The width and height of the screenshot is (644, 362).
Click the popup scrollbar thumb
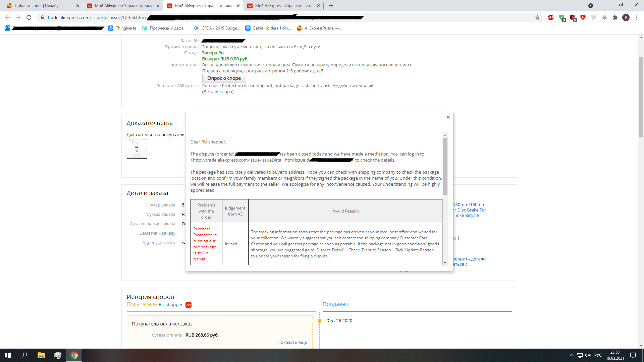445,166
